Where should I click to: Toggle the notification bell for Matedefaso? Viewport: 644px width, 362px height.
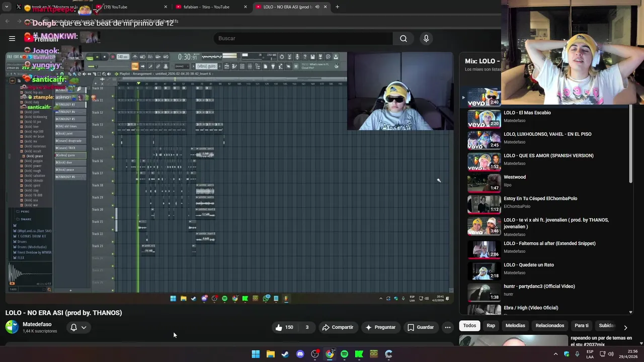pos(73,327)
